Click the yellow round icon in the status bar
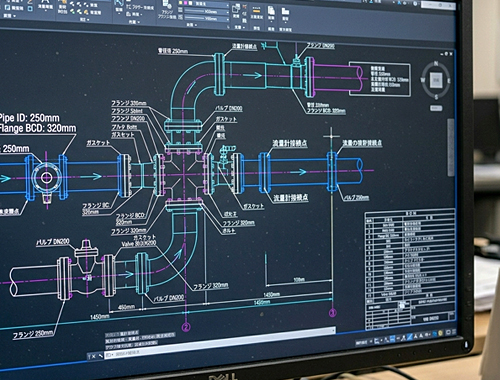The image size is (500, 380). pyautogui.click(x=441, y=332)
